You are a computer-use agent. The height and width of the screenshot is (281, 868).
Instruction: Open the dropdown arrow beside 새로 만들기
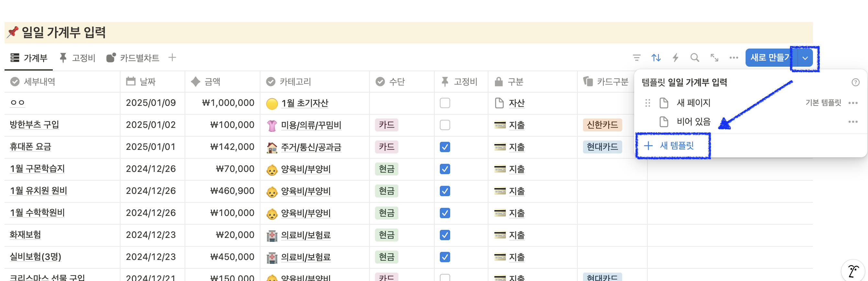tap(805, 58)
